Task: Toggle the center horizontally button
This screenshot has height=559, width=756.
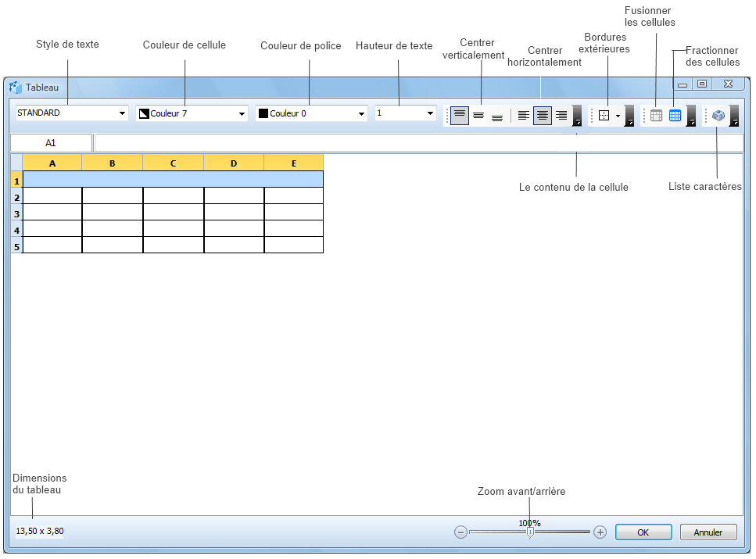Action: pyautogui.click(x=543, y=116)
